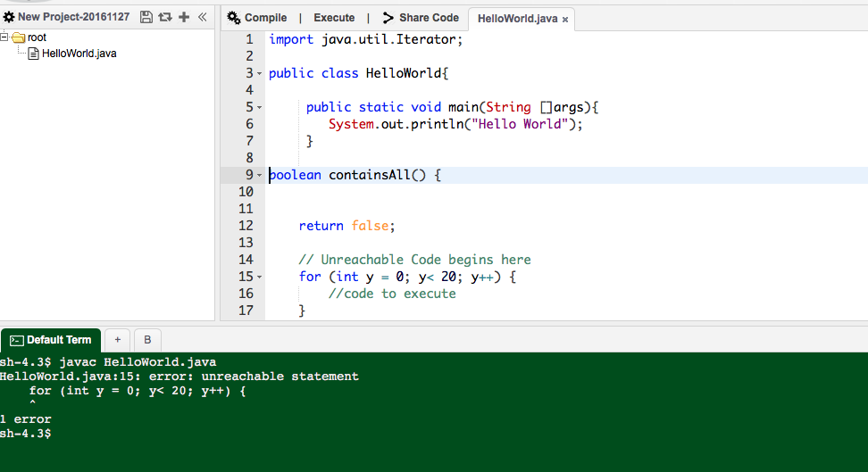Fold code block at line 3
This screenshot has height=472, width=868.
[259, 73]
